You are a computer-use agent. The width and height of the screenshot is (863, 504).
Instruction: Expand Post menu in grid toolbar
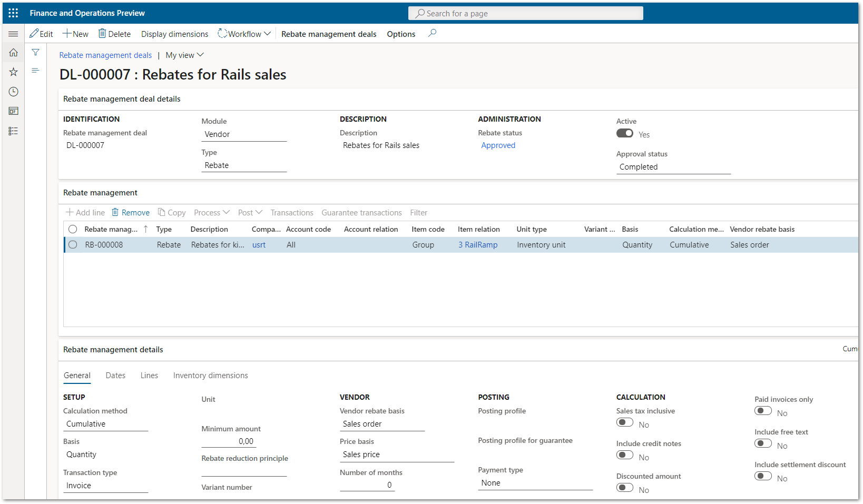[x=250, y=212]
